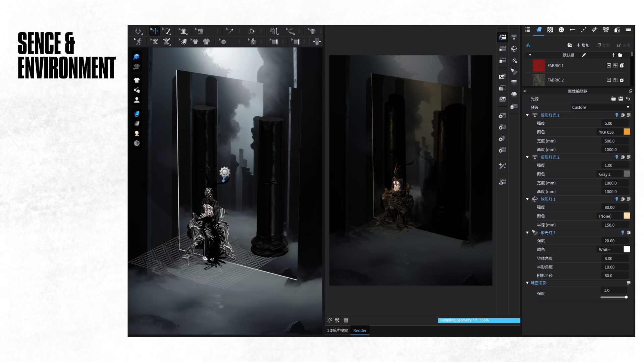Toggle lightbulb for 聚光灯 1

(623, 233)
